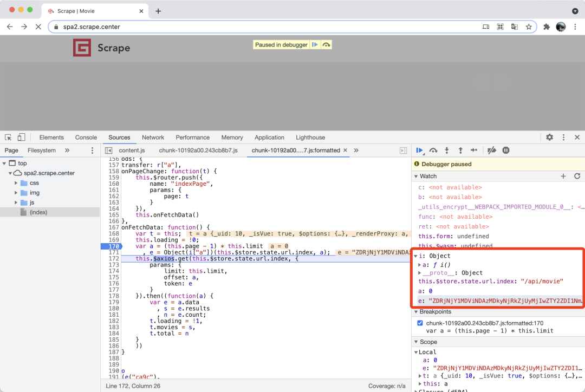Viewport: 585px width, 392px height.
Task: Switch to the Elements tab
Action: [x=51, y=138]
